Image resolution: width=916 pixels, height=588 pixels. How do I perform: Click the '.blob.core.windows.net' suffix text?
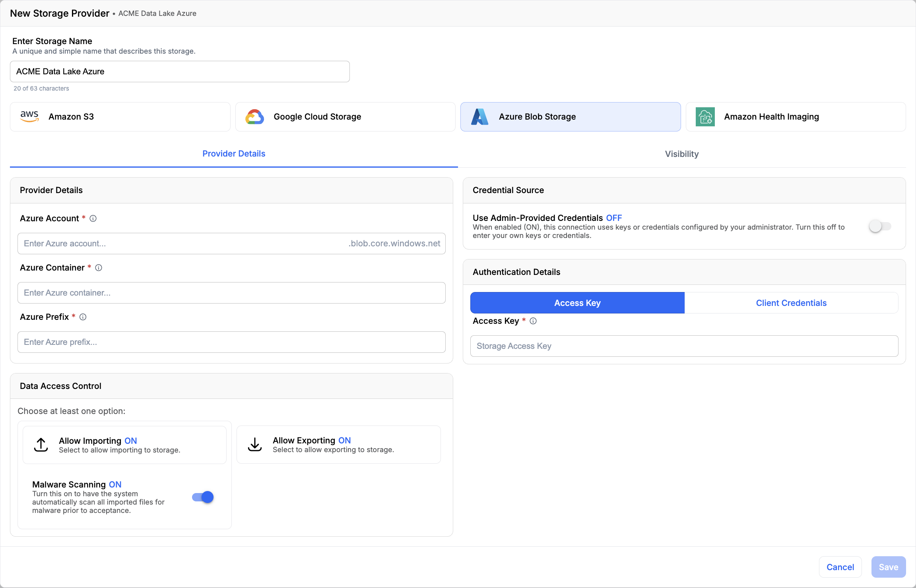(394, 244)
